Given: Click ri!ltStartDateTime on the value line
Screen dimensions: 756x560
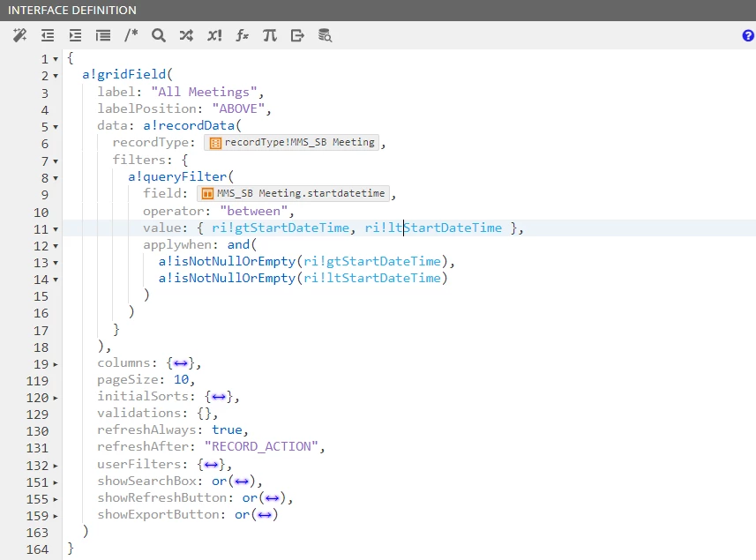Looking at the screenshot, I should (433, 228).
